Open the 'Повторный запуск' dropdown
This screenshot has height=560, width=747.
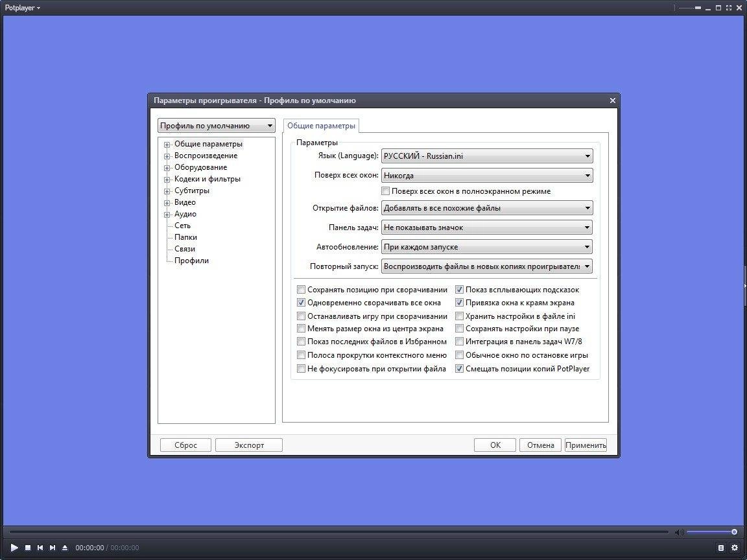[487, 266]
